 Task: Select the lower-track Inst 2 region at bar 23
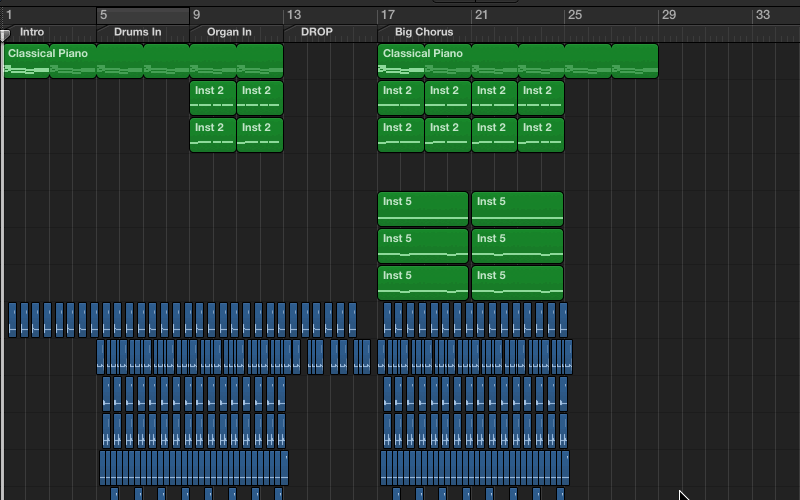541,135
